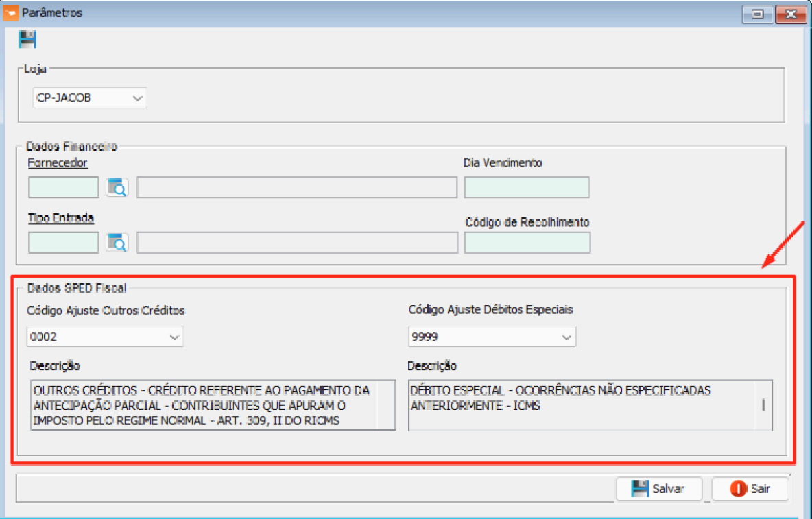Image resolution: width=812 pixels, height=519 pixels.
Task: Focus the Código de Recolhimento field
Action: [x=527, y=242]
